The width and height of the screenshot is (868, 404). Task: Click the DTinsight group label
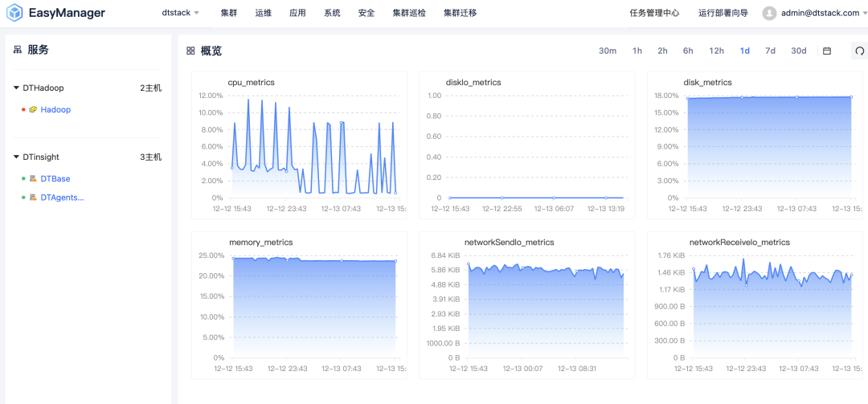[41, 157]
